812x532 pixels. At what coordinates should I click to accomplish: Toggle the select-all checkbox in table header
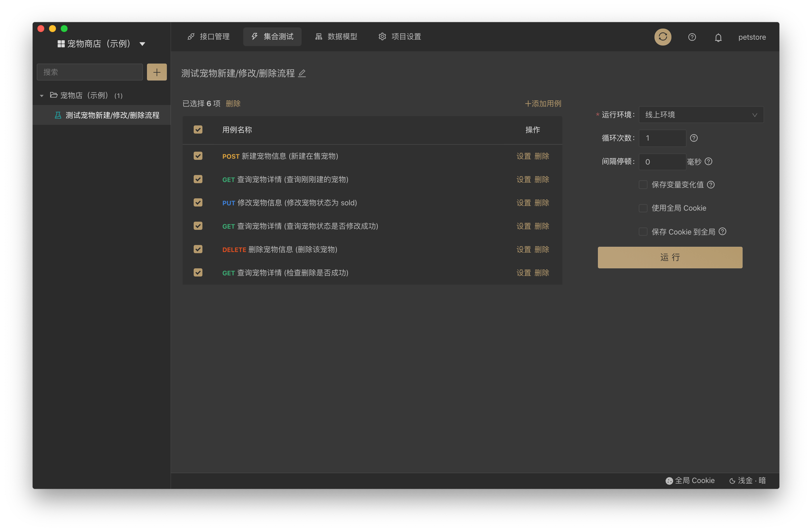tap(198, 130)
